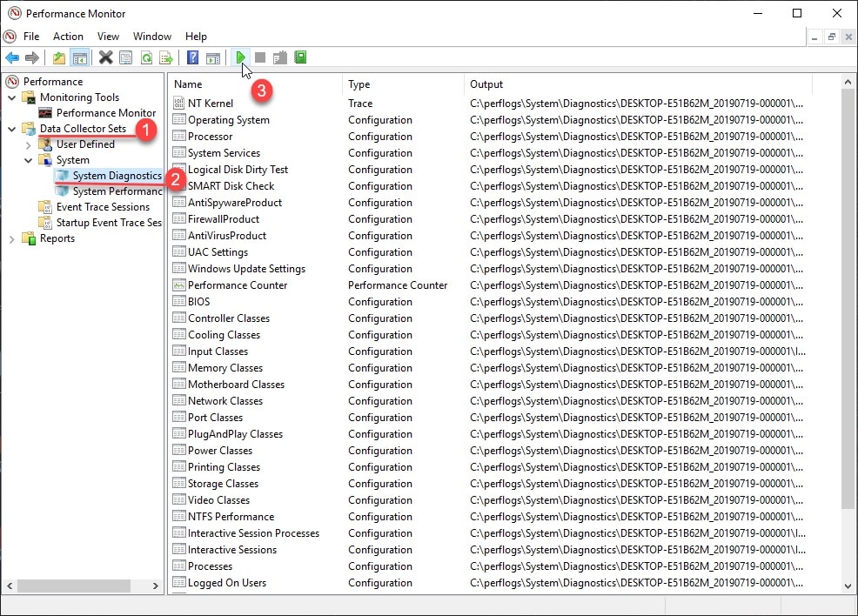
Task: Click the Save Template toolbar icon
Action: point(280,57)
